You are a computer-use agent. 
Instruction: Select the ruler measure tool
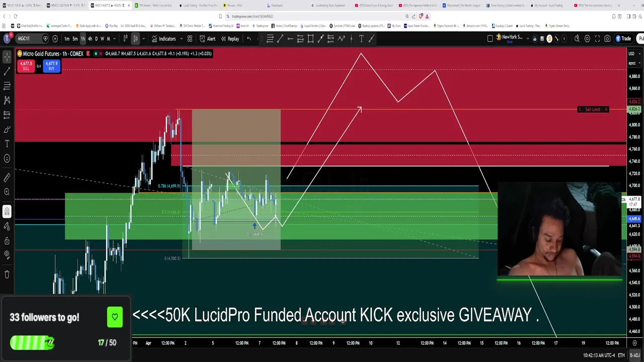pos(7,177)
